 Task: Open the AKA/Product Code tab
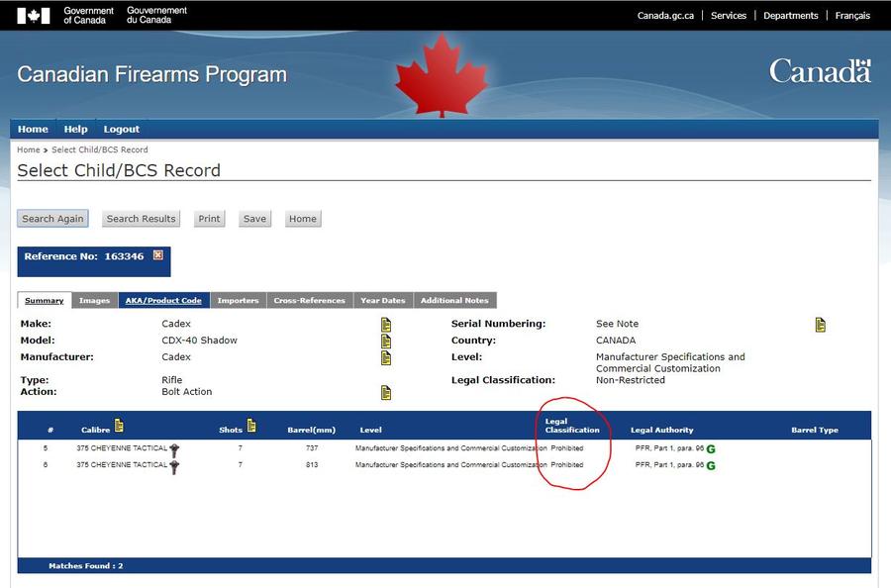[x=163, y=301]
